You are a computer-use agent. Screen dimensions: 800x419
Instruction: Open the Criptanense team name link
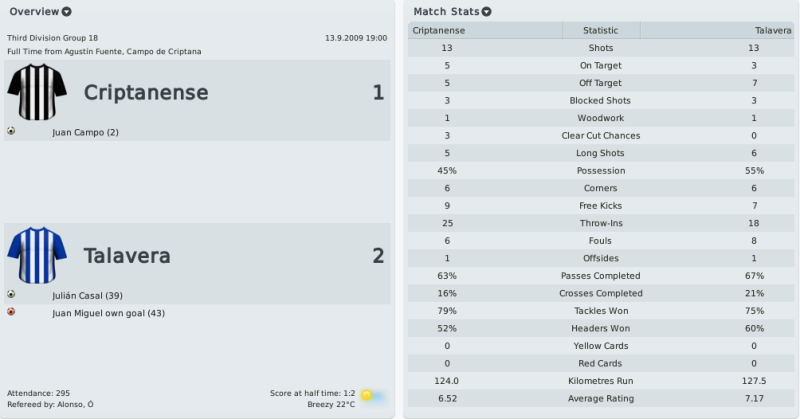coord(146,92)
